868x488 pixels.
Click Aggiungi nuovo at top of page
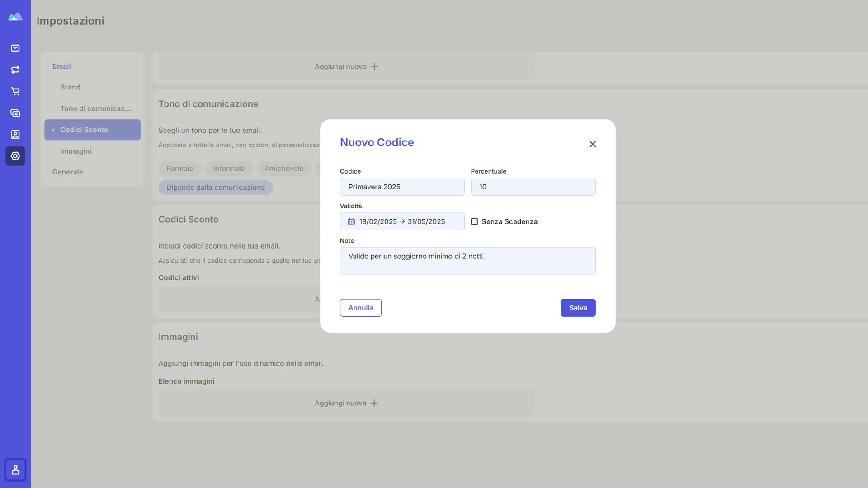pyautogui.click(x=346, y=66)
